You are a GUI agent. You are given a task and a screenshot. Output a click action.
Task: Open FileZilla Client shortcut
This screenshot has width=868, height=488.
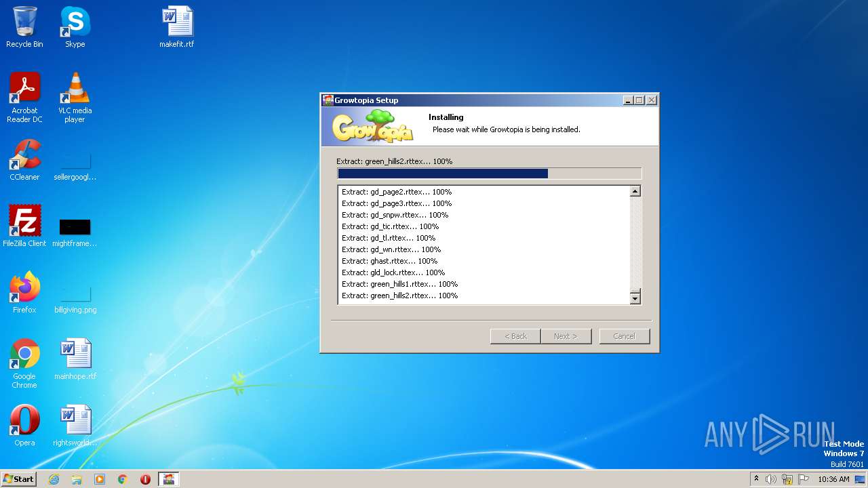point(24,226)
